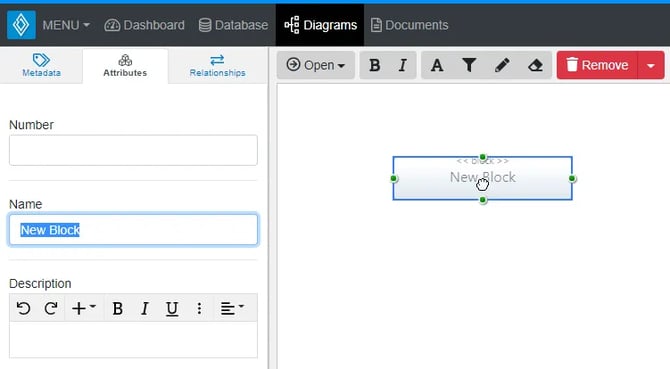Undo in the Description editor

[x=24, y=308]
